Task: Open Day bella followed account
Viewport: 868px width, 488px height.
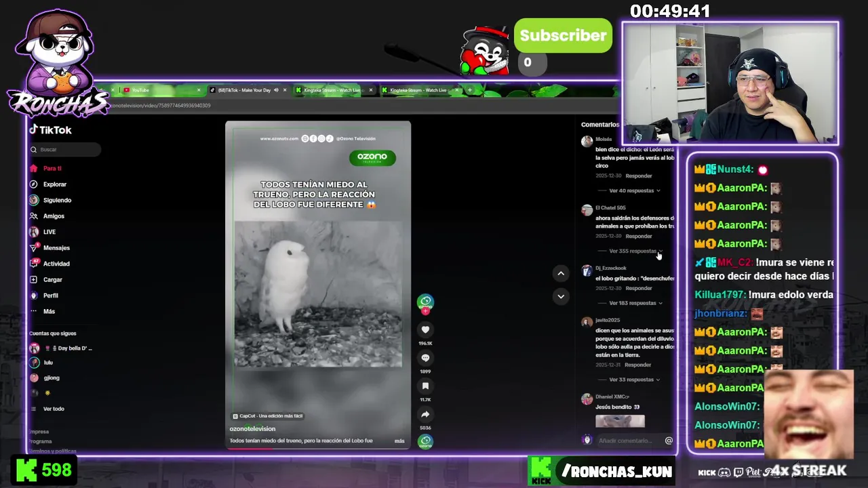Action: [61, 348]
